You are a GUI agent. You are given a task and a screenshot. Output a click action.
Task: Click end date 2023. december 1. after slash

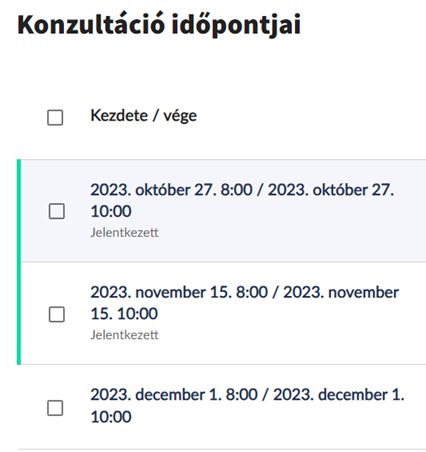(339, 395)
